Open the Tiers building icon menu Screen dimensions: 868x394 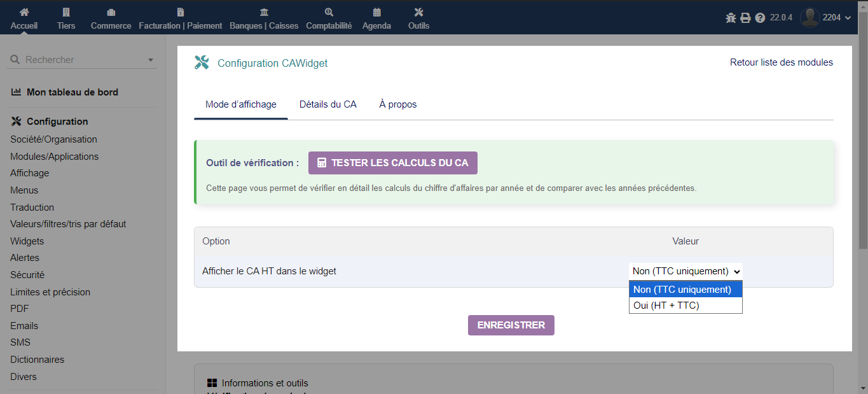pyautogui.click(x=66, y=12)
